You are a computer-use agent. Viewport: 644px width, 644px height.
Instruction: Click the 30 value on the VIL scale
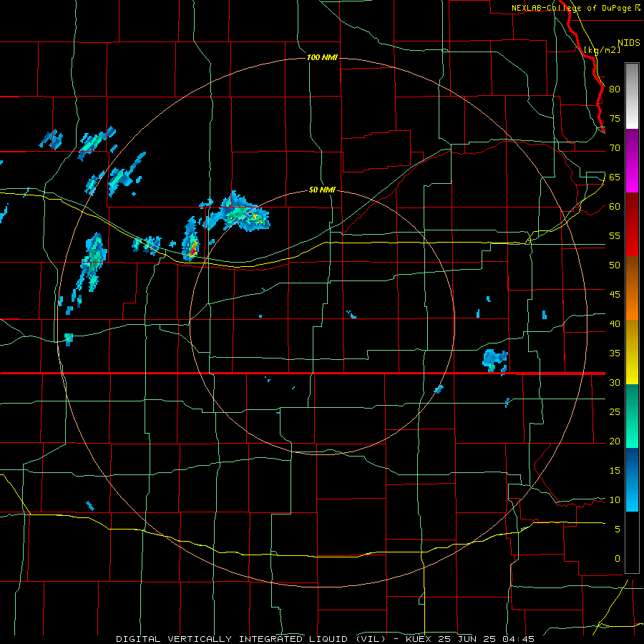(615, 383)
